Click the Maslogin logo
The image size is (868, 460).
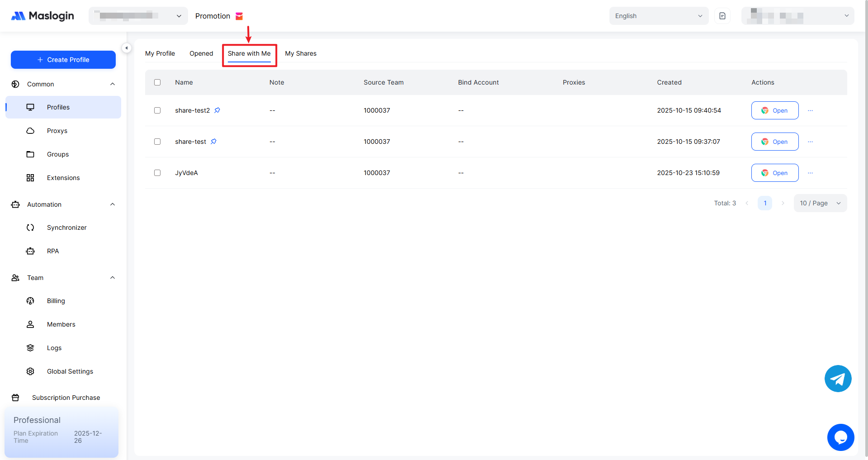(x=42, y=16)
